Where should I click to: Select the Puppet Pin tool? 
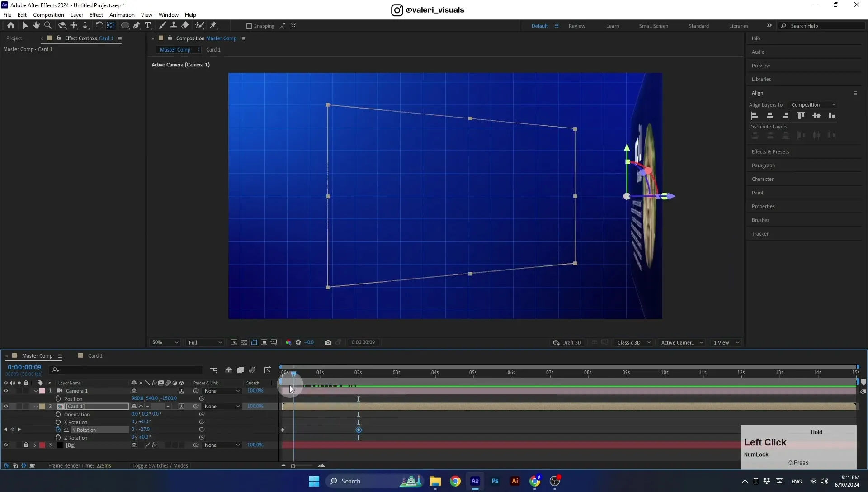tap(213, 26)
